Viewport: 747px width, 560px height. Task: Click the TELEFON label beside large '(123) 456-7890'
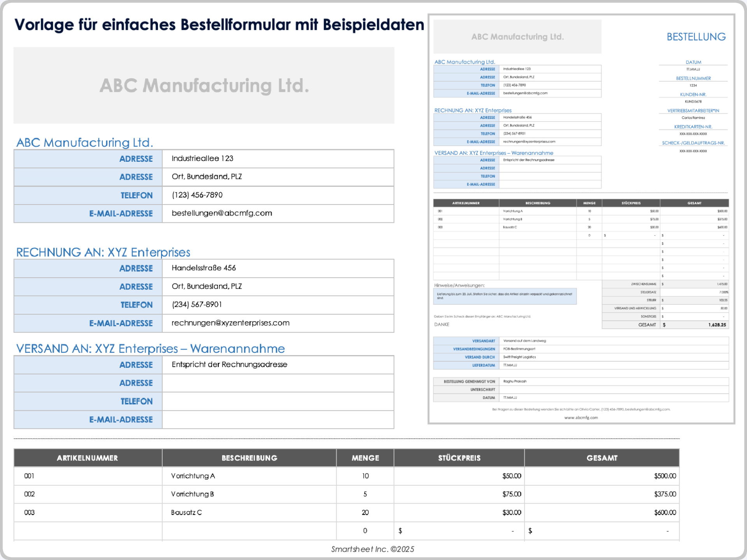coord(88,195)
